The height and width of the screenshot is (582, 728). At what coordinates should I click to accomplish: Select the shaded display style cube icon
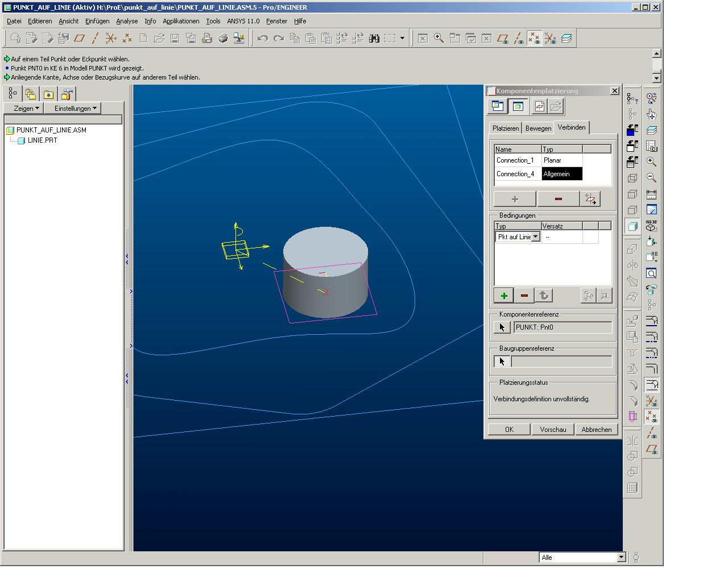tap(632, 226)
